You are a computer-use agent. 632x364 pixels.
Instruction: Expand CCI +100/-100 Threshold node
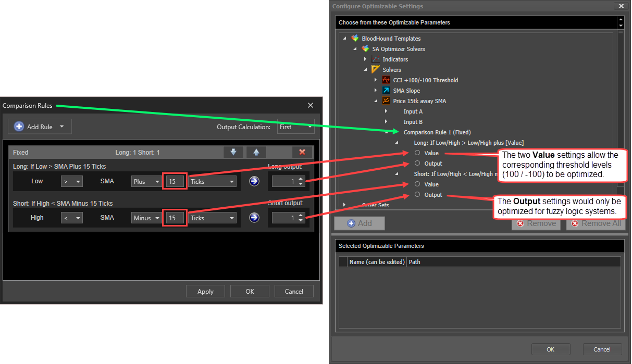pyautogui.click(x=376, y=80)
